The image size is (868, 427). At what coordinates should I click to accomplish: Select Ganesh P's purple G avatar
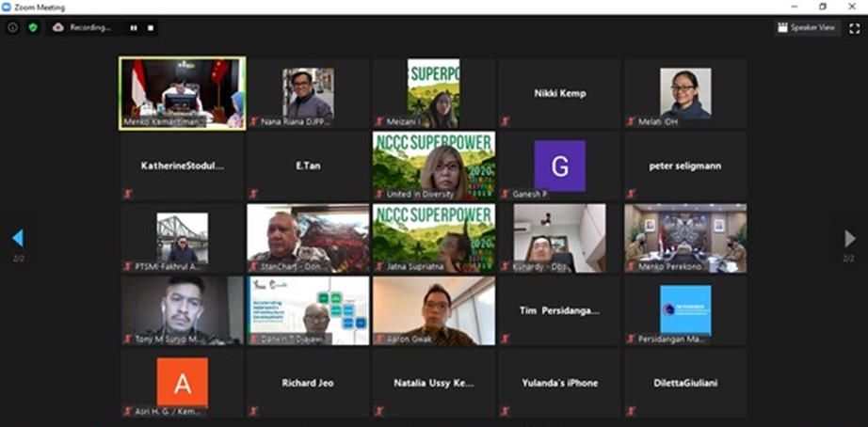[x=559, y=166]
